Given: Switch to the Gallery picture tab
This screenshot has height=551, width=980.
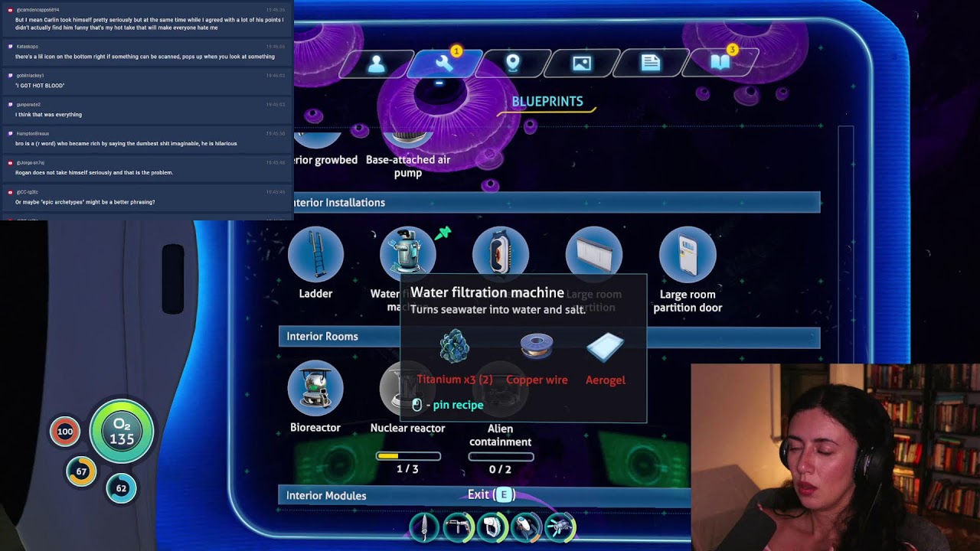Looking at the screenshot, I should (582, 64).
